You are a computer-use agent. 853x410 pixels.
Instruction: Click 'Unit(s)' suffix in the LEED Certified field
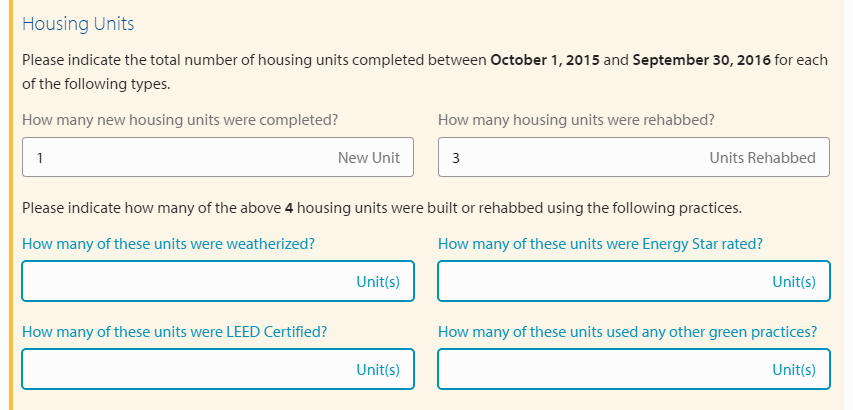[x=378, y=369]
